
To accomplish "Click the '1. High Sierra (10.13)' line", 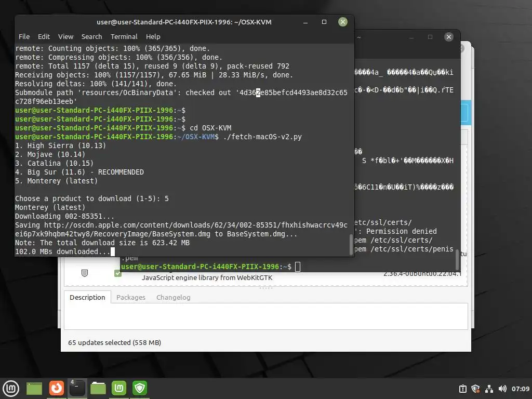I will tap(60, 145).
